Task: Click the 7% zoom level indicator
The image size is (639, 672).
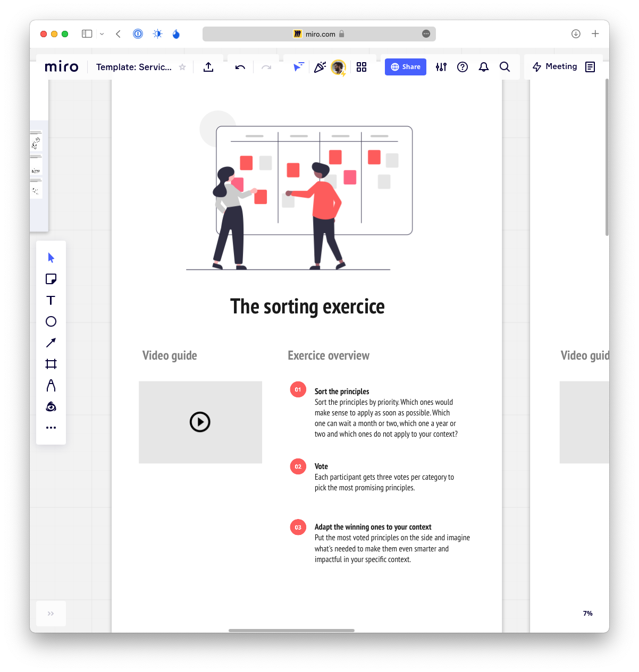Action: point(587,614)
